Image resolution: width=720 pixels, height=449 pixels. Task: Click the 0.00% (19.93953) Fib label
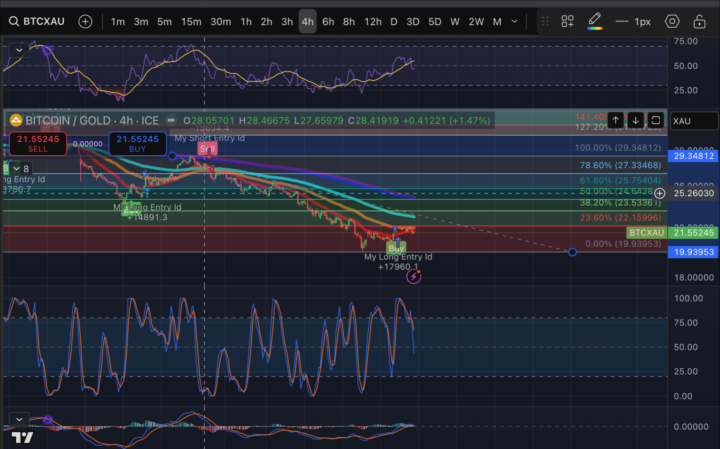point(623,243)
